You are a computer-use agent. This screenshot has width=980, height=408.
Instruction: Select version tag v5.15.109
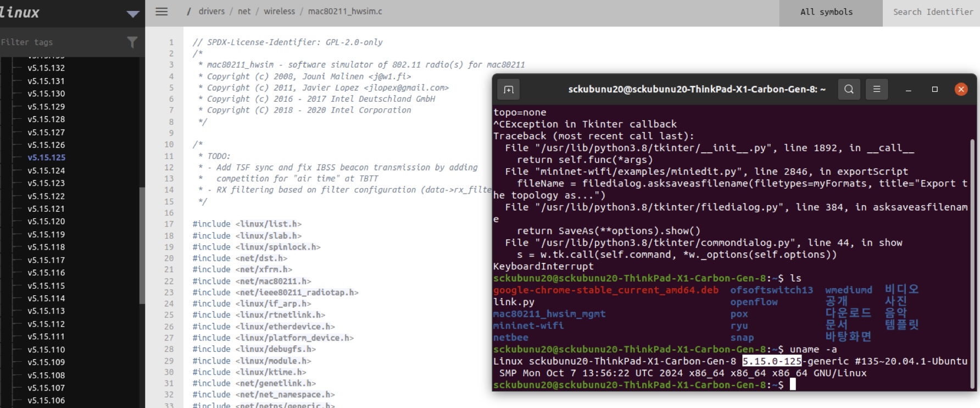pyautogui.click(x=46, y=362)
